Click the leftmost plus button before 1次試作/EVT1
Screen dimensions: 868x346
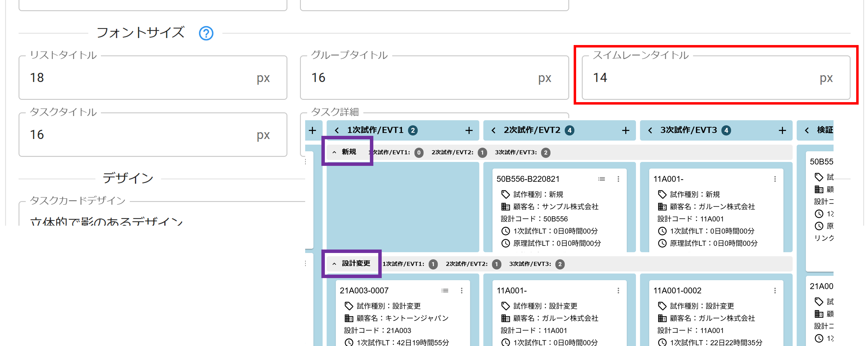click(x=312, y=130)
